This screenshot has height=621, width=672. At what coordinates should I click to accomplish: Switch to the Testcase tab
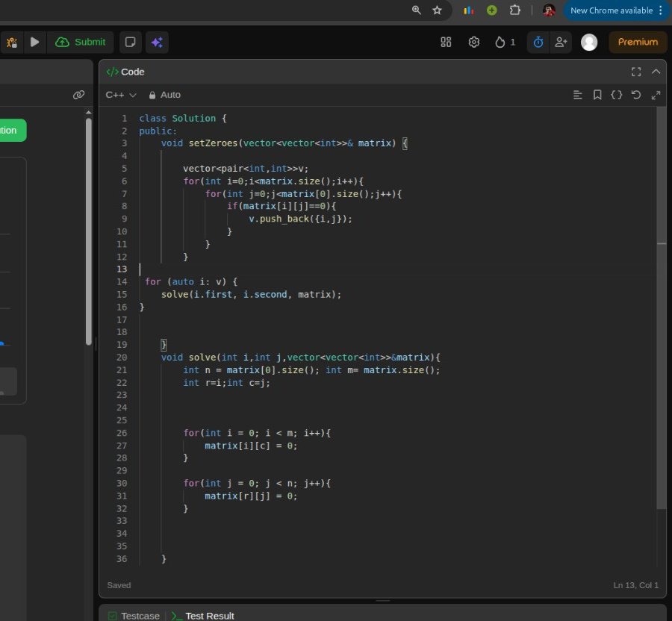[x=134, y=616]
